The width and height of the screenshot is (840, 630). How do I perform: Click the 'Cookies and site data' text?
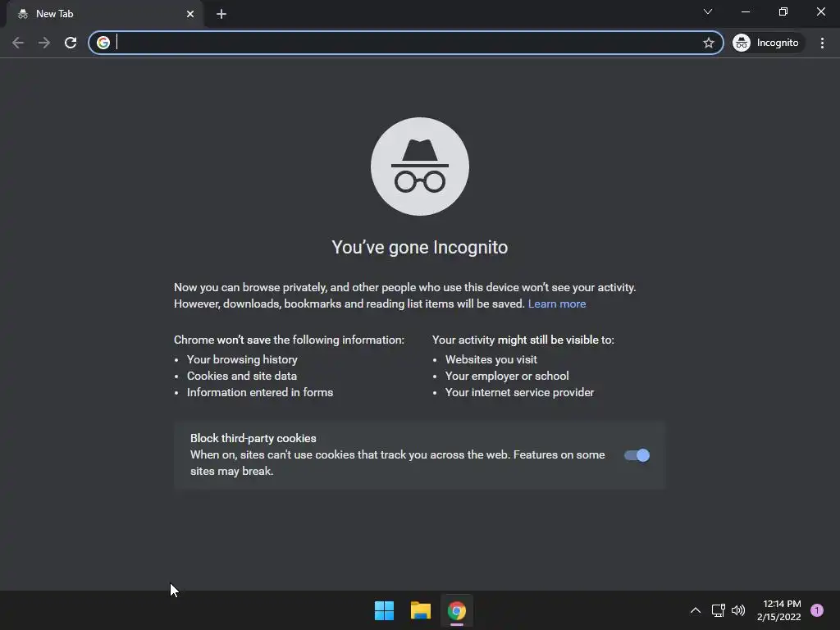(242, 376)
